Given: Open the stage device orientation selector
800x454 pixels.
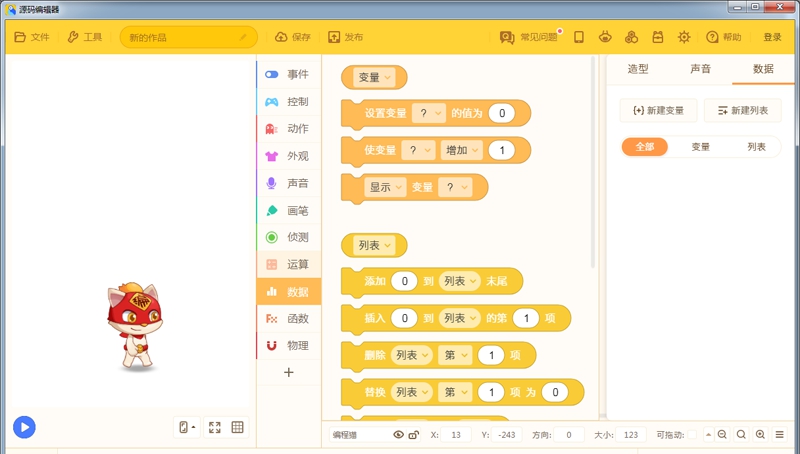Looking at the screenshot, I should [187, 427].
